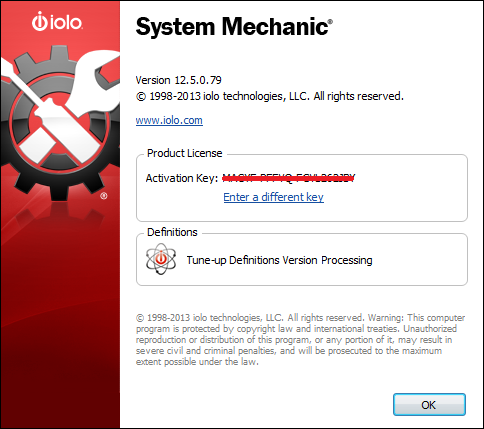Click Enter a different key link
This screenshot has height=429, width=484.
point(273,197)
